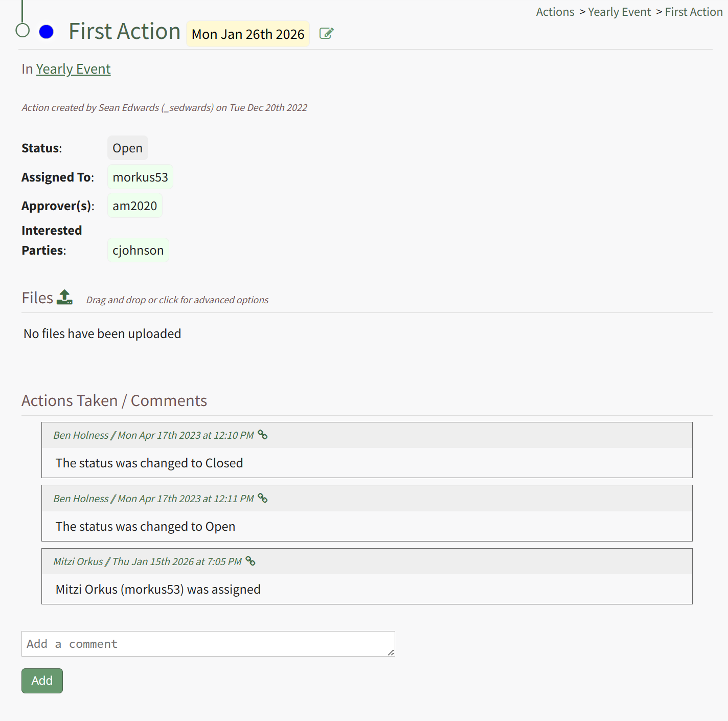Screen dimensions: 728x721
Task: Click the blue status dot
Action: pyautogui.click(x=47, y=32)
